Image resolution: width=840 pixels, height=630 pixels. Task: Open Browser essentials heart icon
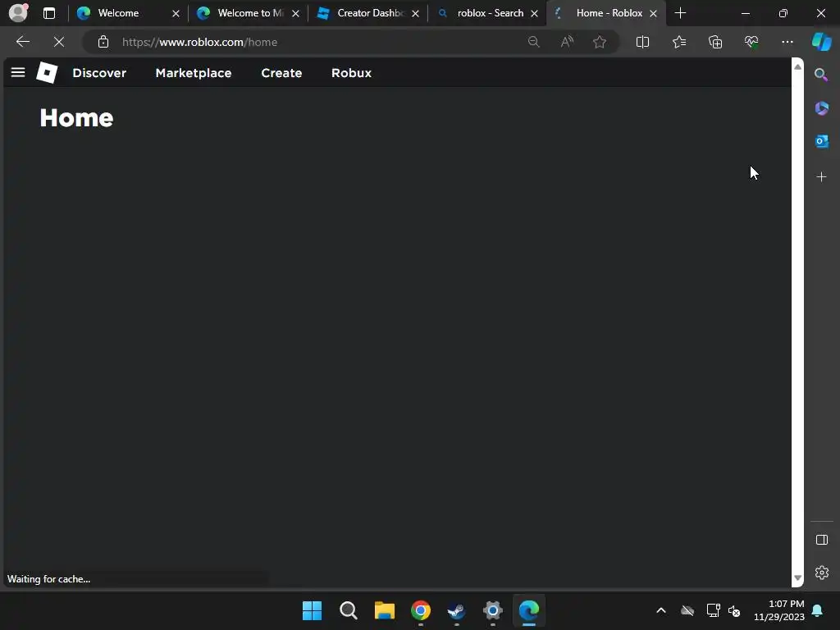751,42
